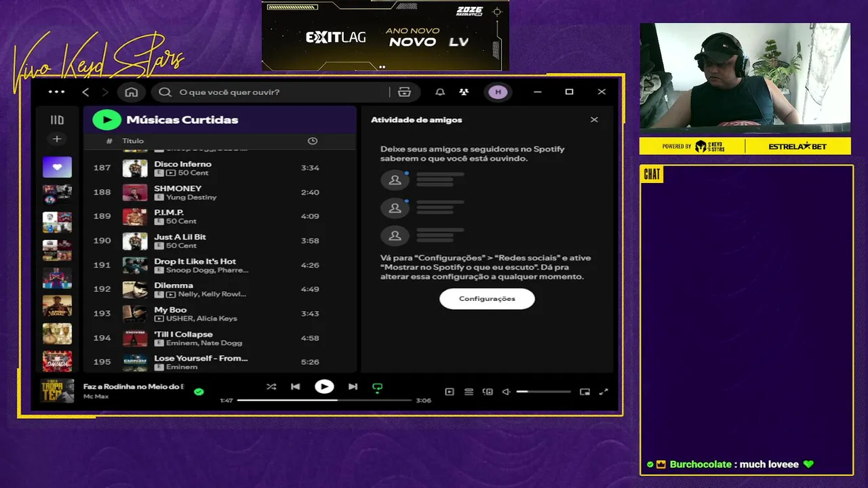Click Burchocolate username in chat

tap(701, 464)
